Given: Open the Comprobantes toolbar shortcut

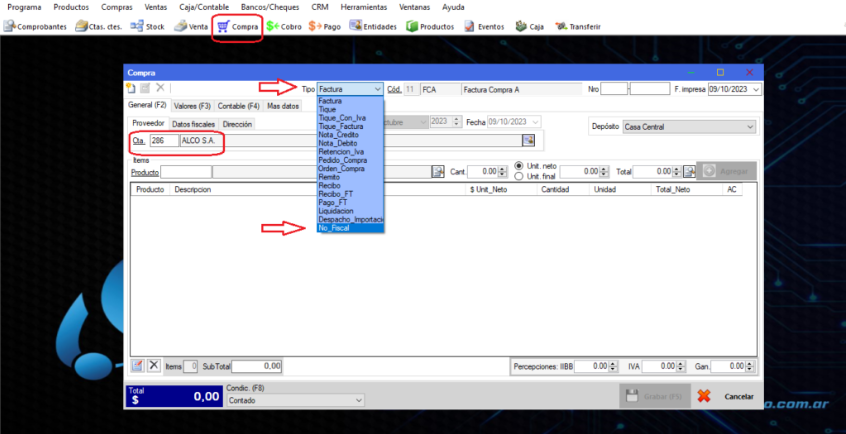Looking at the screenshot, I should click(x=35, y=26).
